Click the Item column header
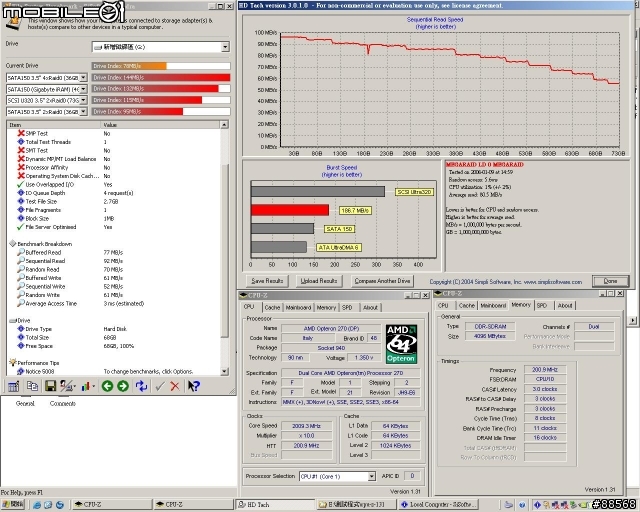The image size is (640, 512). (53, 125)
